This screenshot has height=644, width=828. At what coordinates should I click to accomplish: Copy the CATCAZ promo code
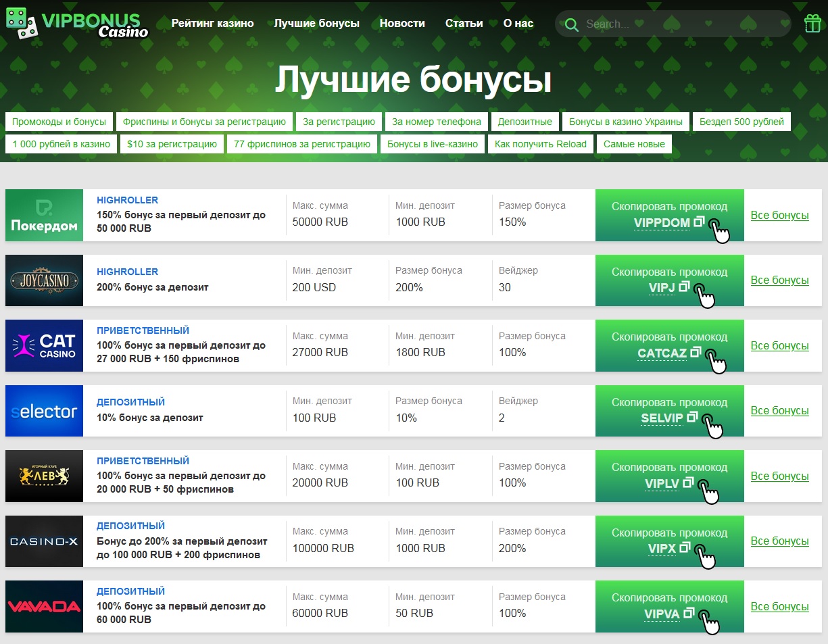point(670,345)
